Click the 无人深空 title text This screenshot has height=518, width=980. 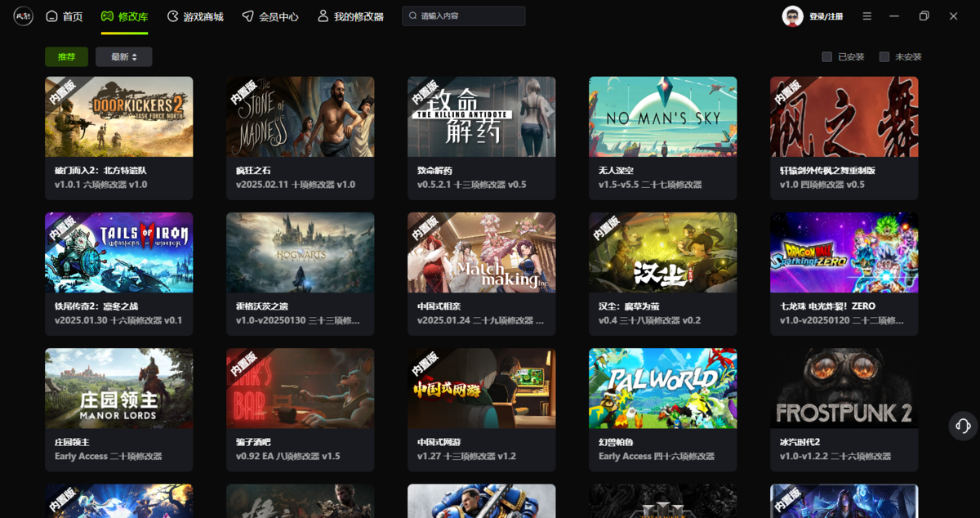click(616, 170)
